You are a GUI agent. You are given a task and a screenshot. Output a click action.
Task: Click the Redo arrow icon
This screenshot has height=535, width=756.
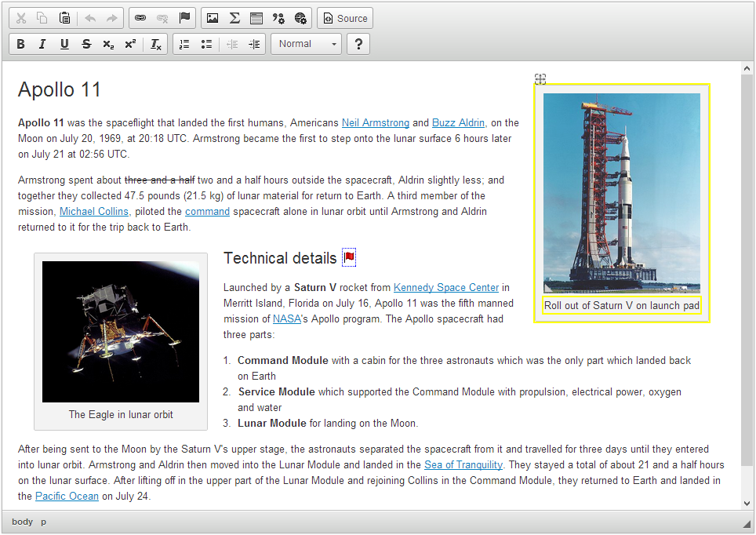[x=112, y=18]
